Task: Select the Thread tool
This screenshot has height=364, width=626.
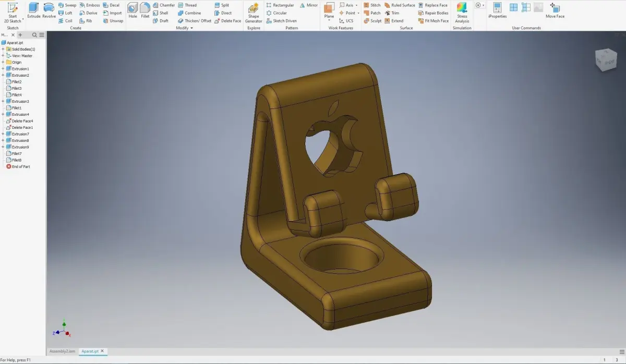Action: 187,5
